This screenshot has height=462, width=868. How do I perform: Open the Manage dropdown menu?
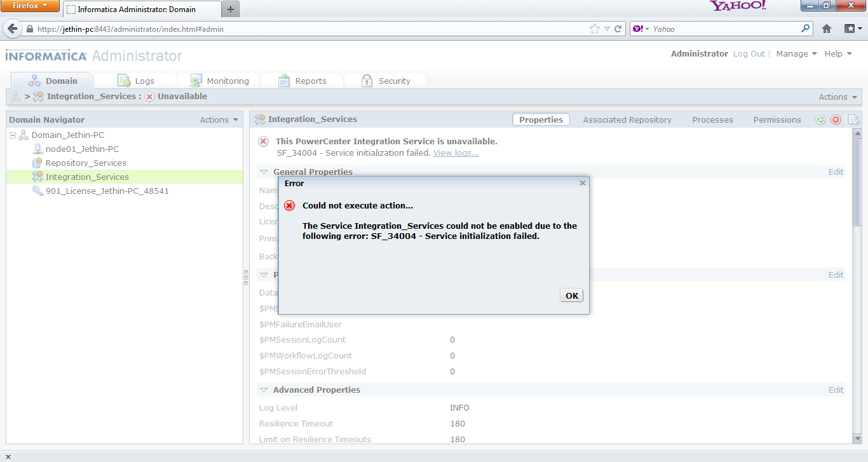796,54
